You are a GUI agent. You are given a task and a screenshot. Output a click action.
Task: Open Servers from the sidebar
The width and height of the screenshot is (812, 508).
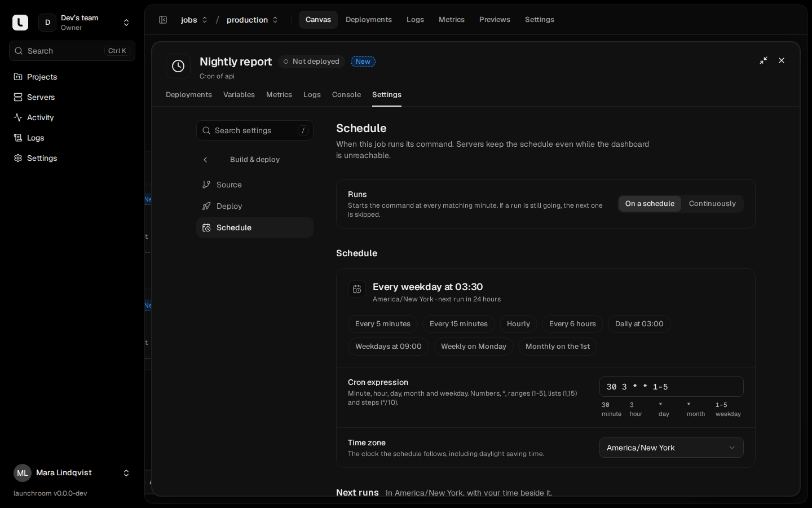click(72, 97)
